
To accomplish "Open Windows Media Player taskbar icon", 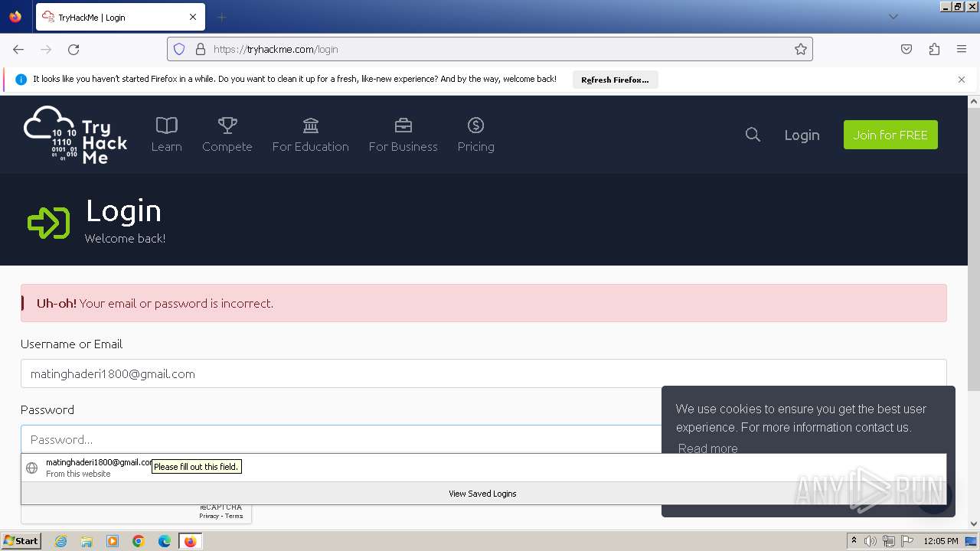I will tap(113, 541).
